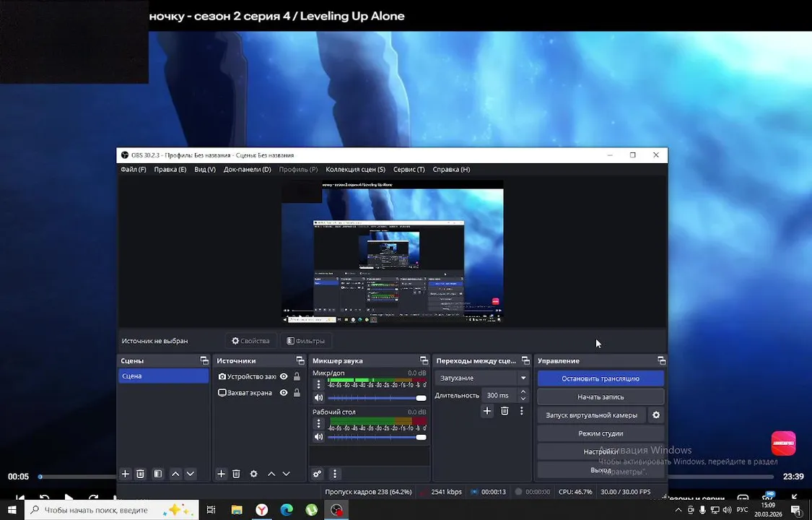
Task: Open source properties gear in Sources panel
Action: click(x=254, y=474)
